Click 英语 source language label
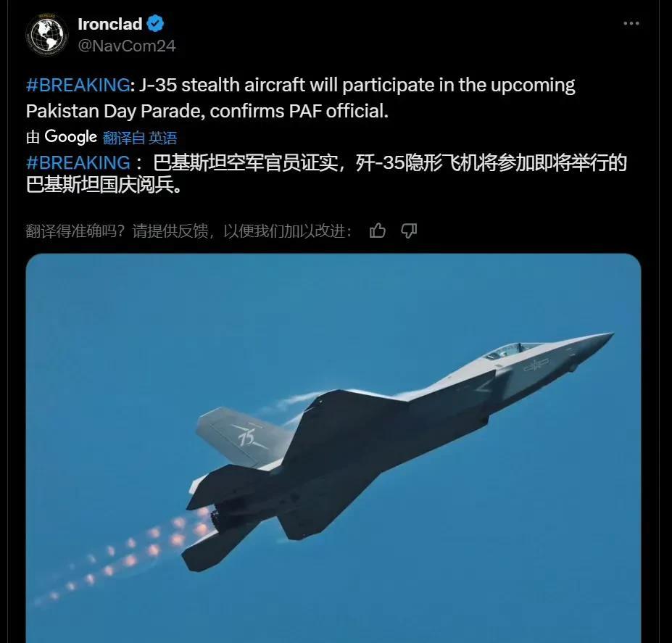 click(x=163, y=138)
